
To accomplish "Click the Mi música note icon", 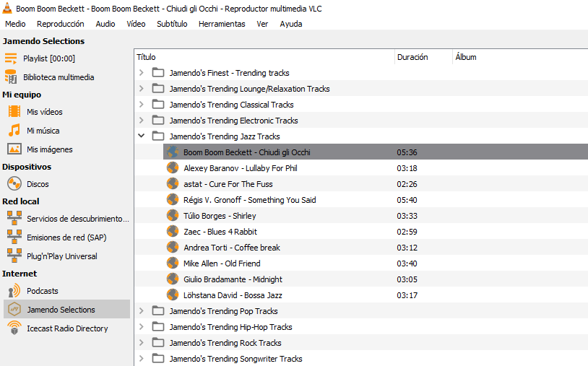I will point(14,131).
